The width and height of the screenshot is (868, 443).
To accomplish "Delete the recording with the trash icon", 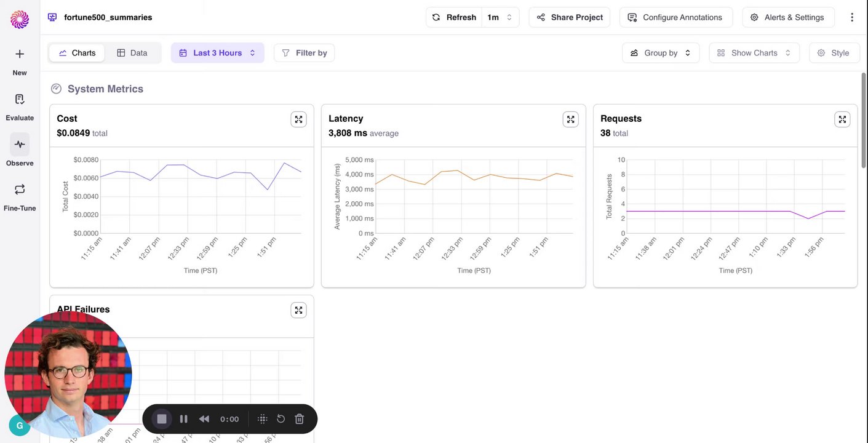I will pos(300,419).
